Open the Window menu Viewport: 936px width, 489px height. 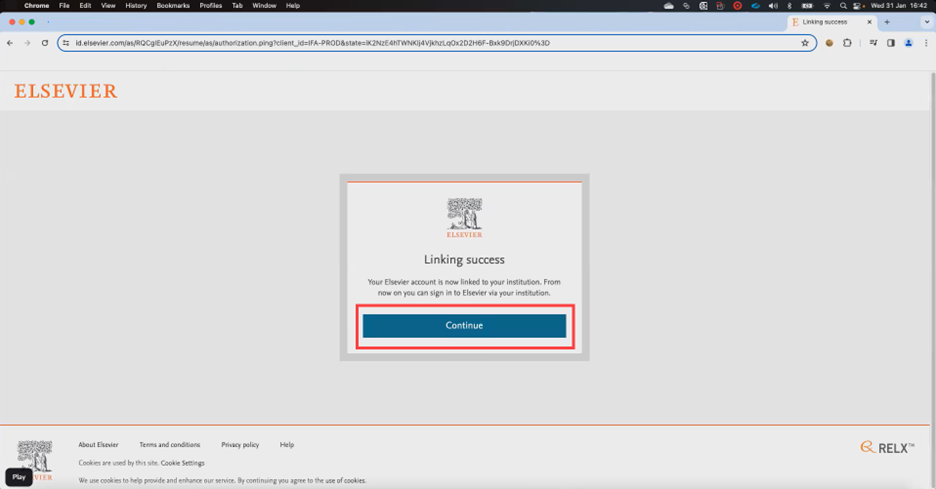point(264,5)
